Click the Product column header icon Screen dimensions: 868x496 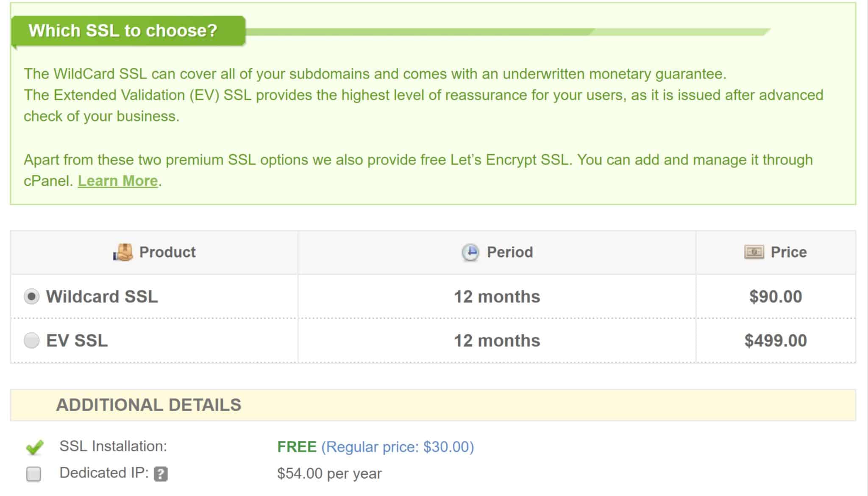tap(122, 252)
